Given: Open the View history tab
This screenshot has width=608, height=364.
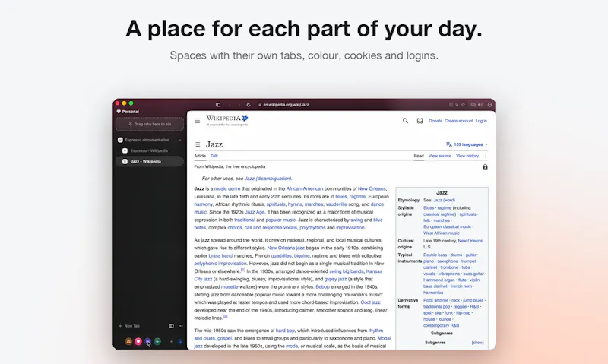Looking at the screenshot, I should click(x=467, y=156).
